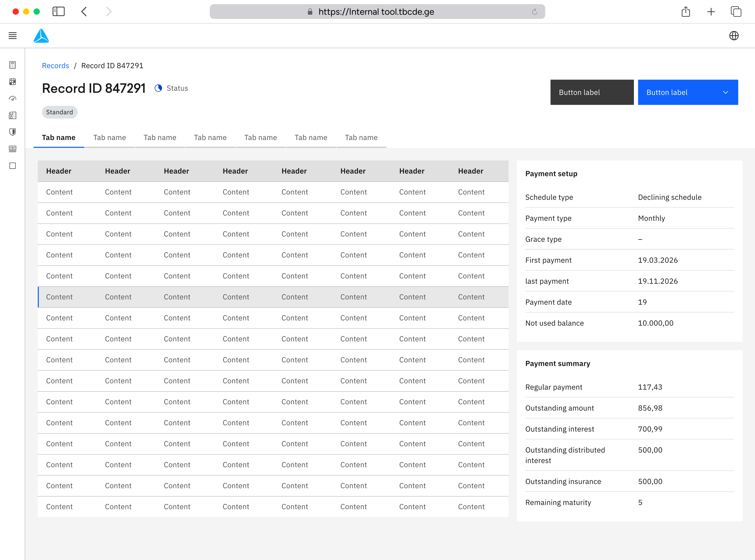755x560 pixels.
Task: Go forward in browser history
Action: [x=109, y=12]
